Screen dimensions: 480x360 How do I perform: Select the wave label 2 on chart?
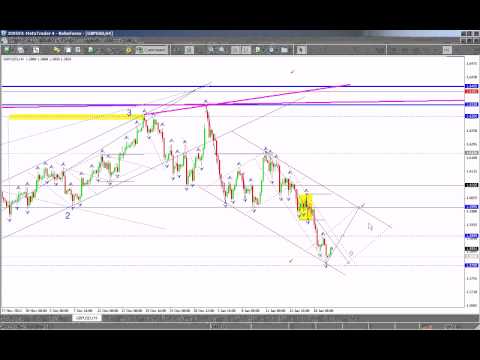68,215
